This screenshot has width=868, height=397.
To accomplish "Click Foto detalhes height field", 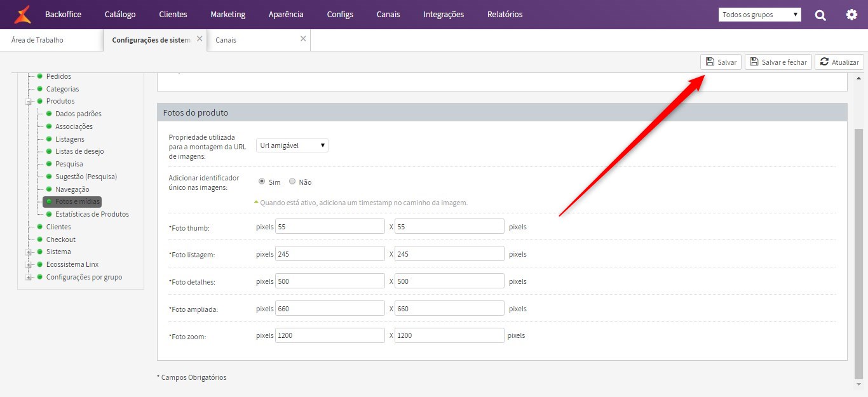I will point(449,281).
